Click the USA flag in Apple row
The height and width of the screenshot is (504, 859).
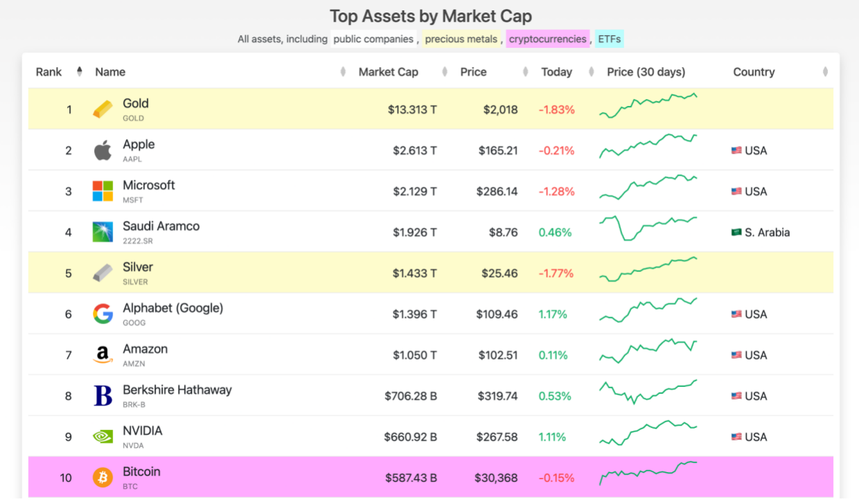pos(736,150)
